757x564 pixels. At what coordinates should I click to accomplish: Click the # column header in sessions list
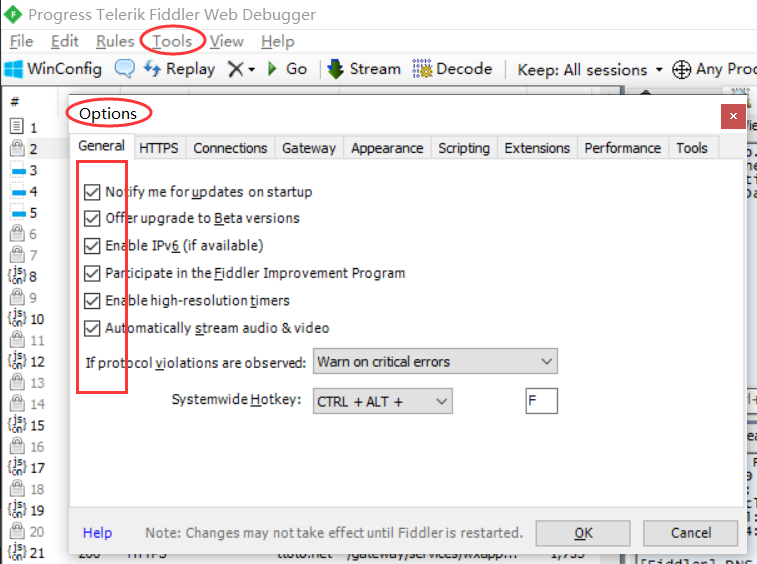15,102
